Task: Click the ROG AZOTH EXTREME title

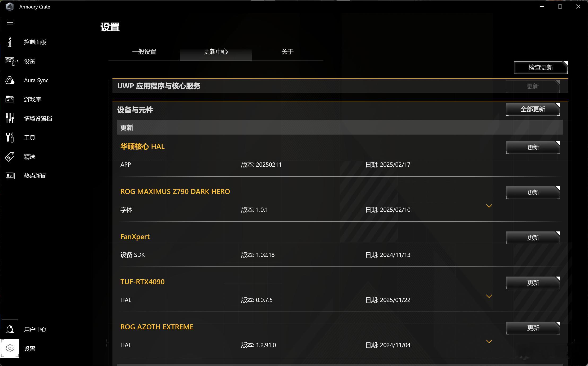Action: (157, 327)
